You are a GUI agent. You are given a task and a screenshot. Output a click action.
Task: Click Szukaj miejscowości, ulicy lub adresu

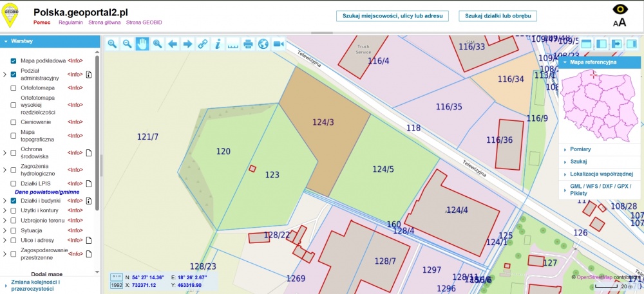(x=392, y=16)
